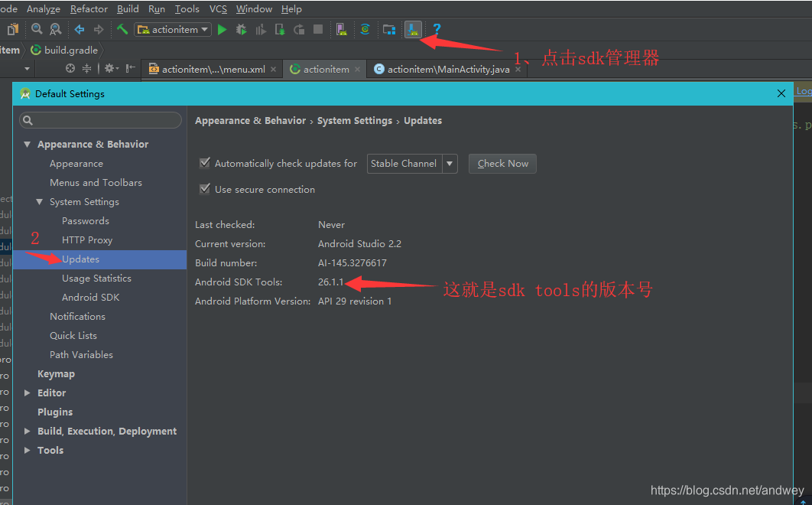812x505 pixels.
Task: Open Usage Statistics settings page
Action: click(x=97, y=279)
